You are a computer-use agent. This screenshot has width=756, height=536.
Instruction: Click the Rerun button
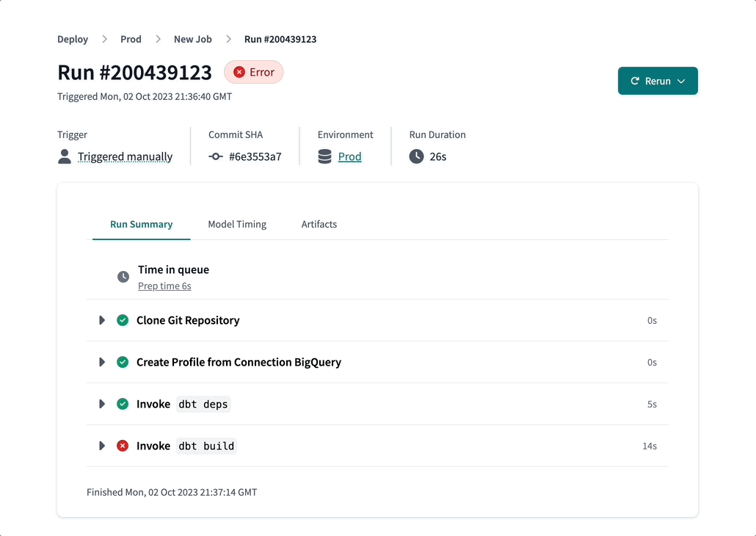coord(653,82)
